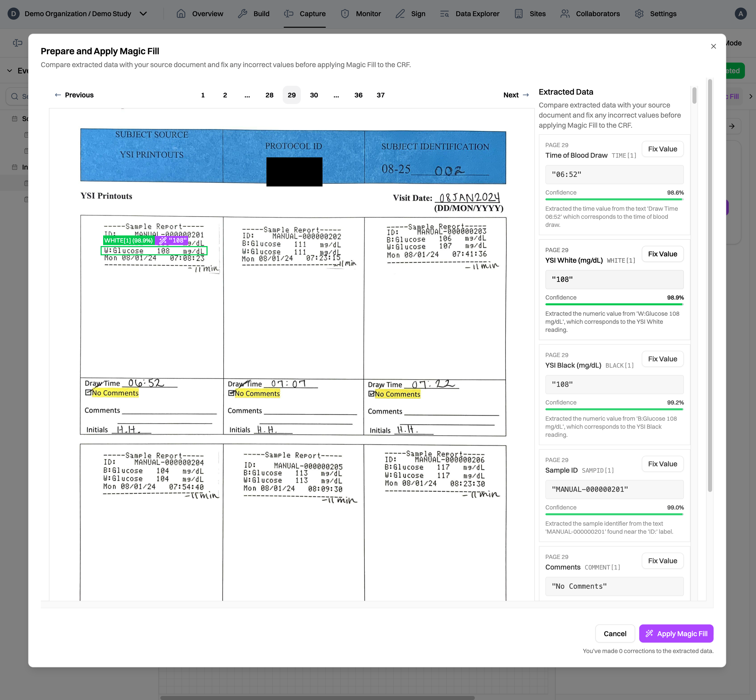Viewport: 756px width, 700px height.
Task: Open the Monitor shield icon
Action: coord(345,14)
